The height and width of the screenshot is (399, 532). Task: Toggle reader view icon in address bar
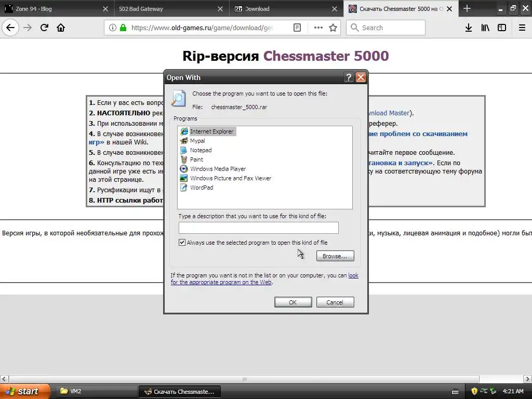[297, 28]
